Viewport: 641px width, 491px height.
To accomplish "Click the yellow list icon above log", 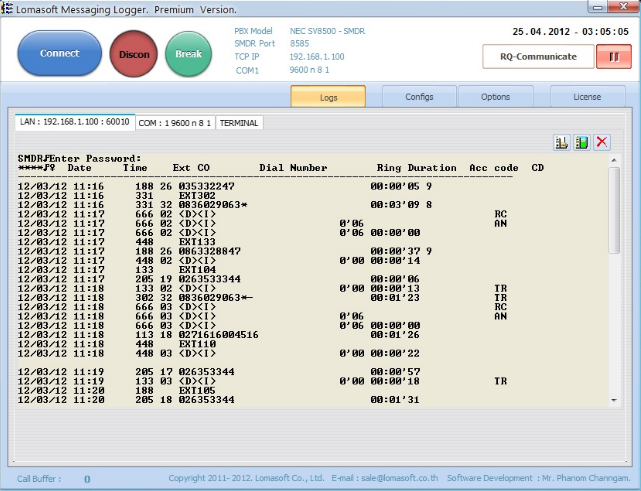I will pyautogui.click(x=562, y=142).
